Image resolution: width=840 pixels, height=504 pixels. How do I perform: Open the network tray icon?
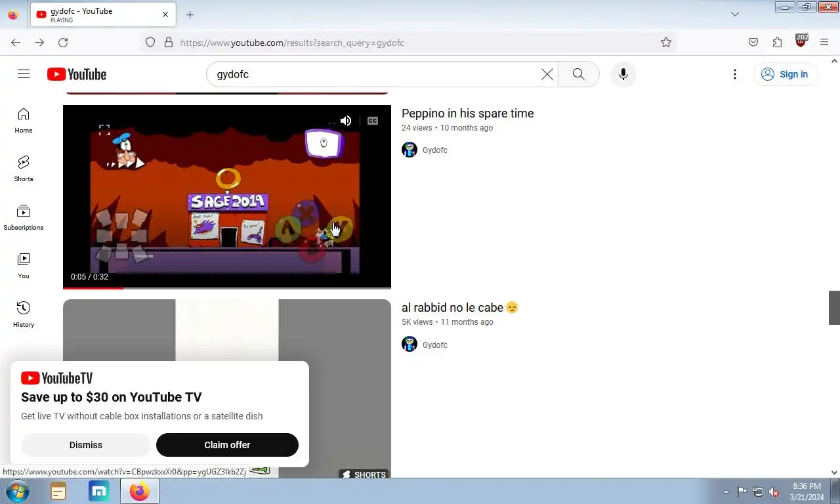[x=758, y=492]
